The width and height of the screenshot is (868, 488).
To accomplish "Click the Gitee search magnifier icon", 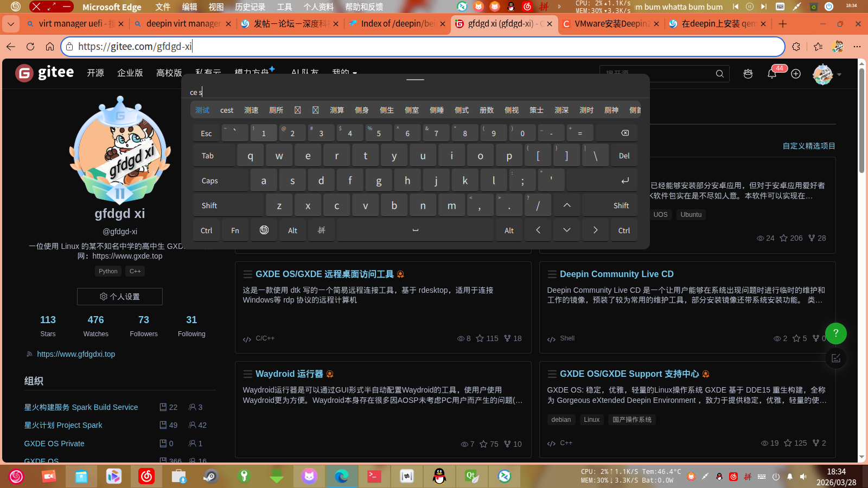I will pyautogui.click(x=719, y=74).
